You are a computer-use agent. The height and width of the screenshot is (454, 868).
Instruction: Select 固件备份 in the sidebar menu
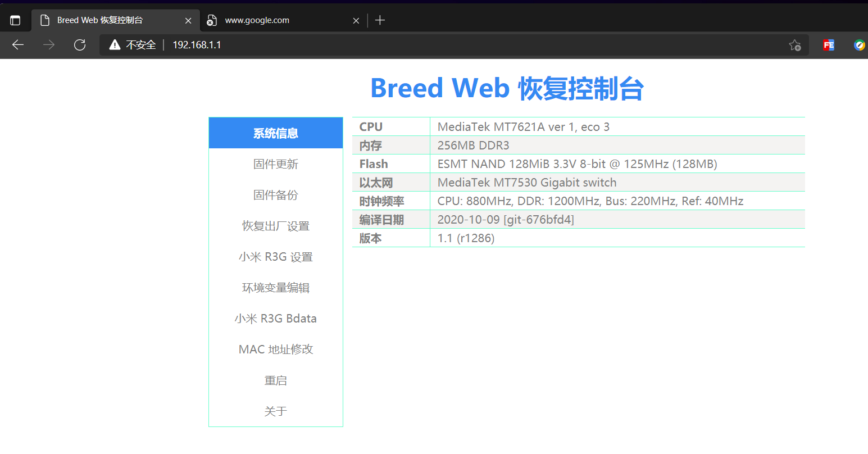click(275, 194)
